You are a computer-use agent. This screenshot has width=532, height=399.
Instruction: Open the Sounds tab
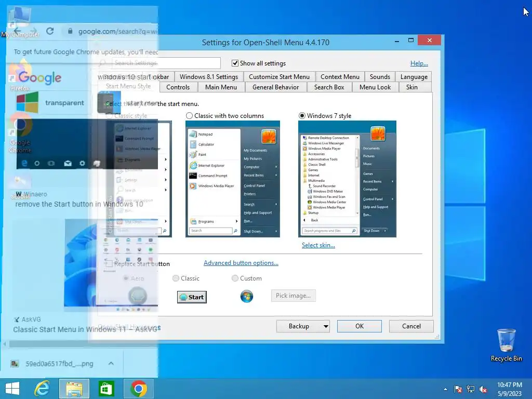pyautogui.click(x=380, y=77)
